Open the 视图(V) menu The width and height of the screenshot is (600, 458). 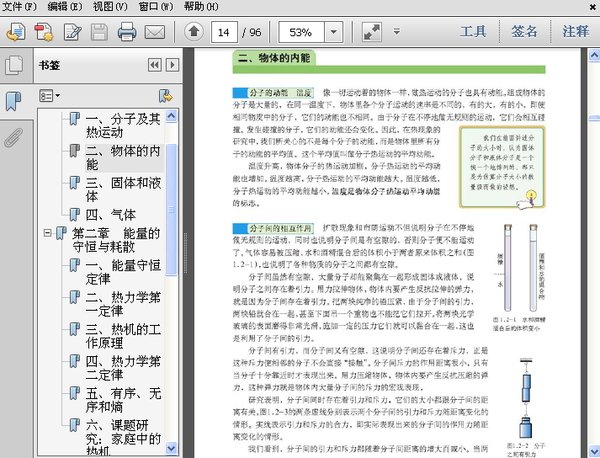pos(109,7)
